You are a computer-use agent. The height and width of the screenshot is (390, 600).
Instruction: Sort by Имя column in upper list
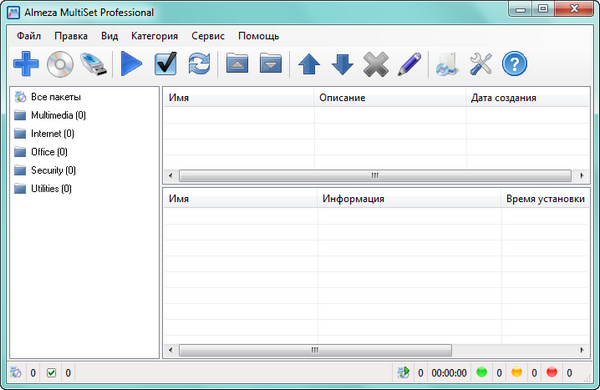click(239, 98)
